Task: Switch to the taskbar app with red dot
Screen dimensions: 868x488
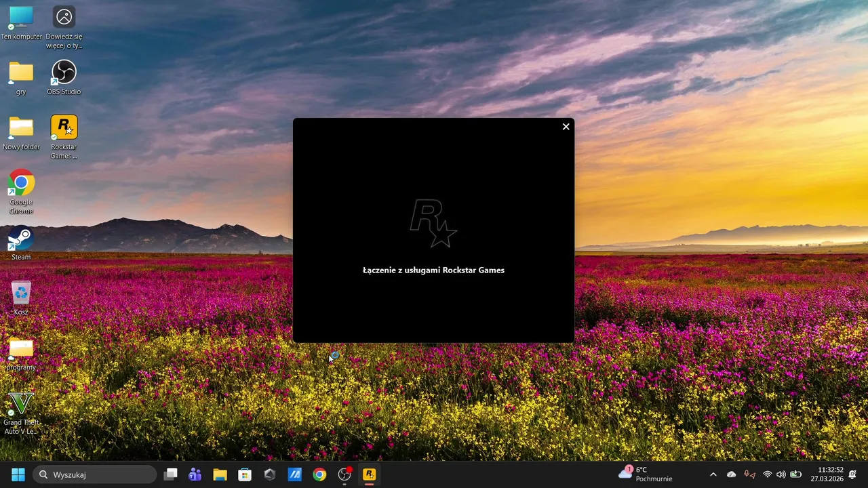Action: click(344, 474)
